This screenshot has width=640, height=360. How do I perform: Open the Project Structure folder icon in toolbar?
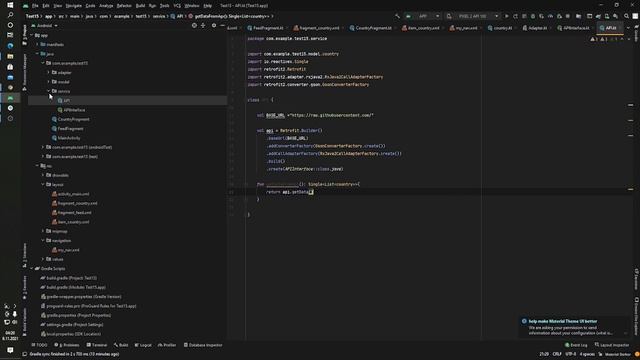(x=578, y=16)
